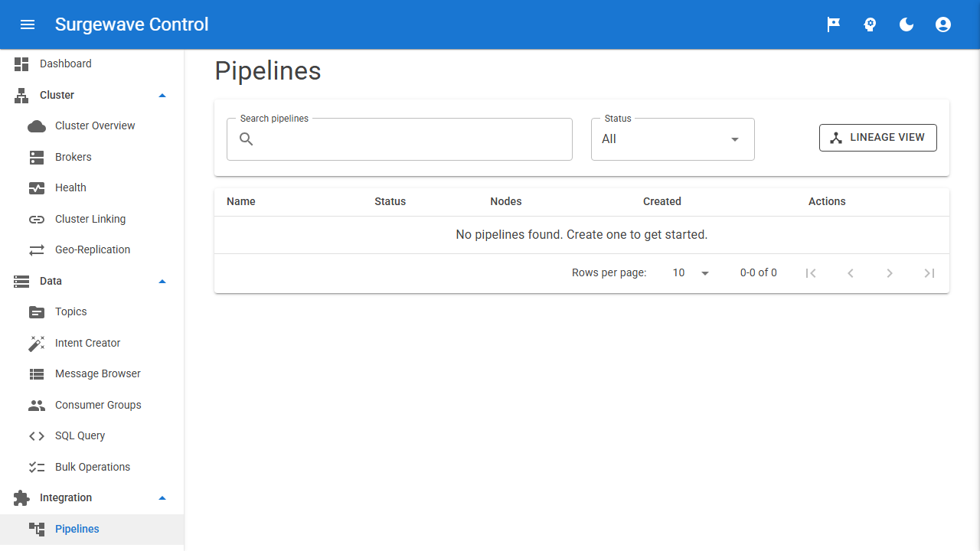
Task: Click the Pipelines tree icon in the sidebar
Action: tap(37, 530)
